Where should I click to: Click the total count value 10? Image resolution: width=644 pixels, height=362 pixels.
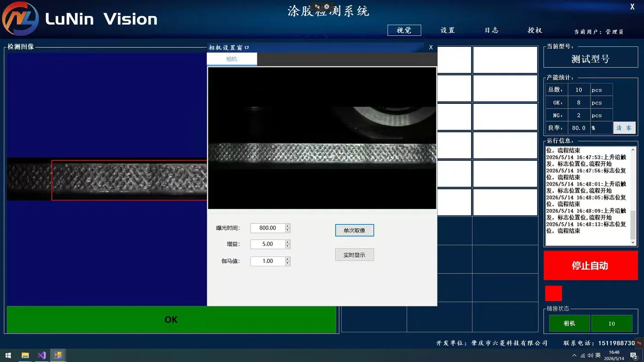pos(579,90)
